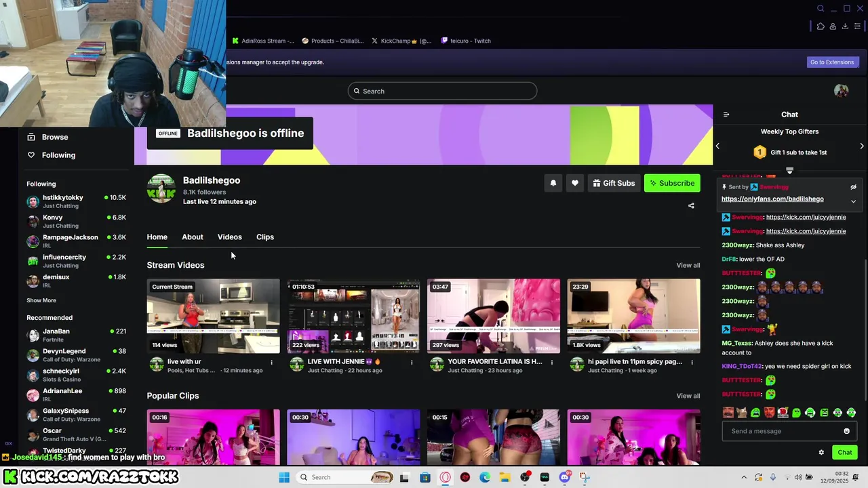Open emoji picker in message box

tap(846, 431)
